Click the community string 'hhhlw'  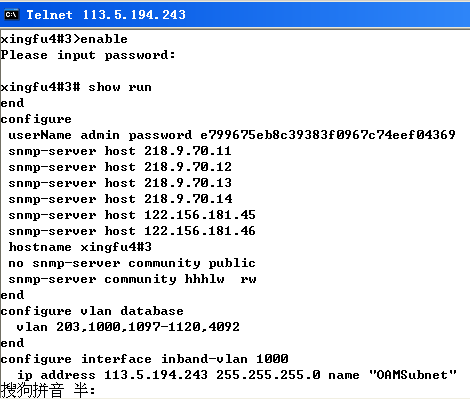tap(204, 279)
